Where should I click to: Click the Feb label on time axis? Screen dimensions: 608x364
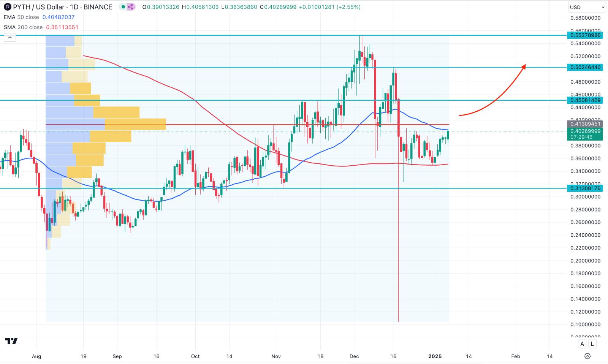[x=516, y=356]
